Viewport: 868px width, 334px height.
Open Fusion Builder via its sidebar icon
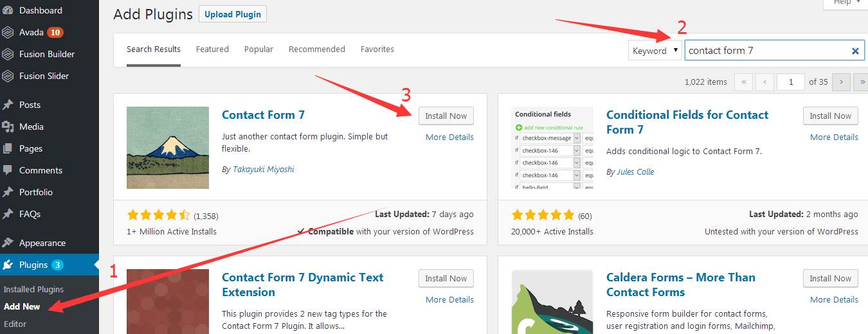tap(8, 54)
